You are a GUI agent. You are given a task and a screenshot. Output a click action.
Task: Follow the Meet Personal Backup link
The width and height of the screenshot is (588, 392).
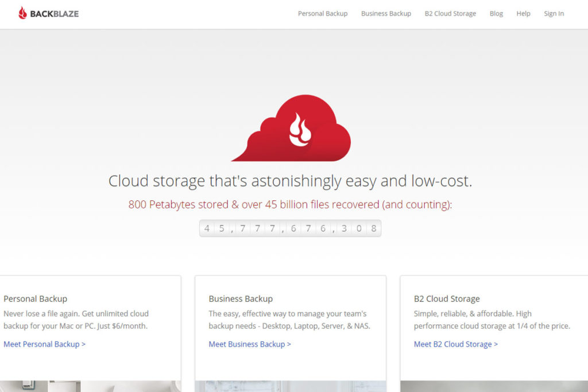(45, 344)
